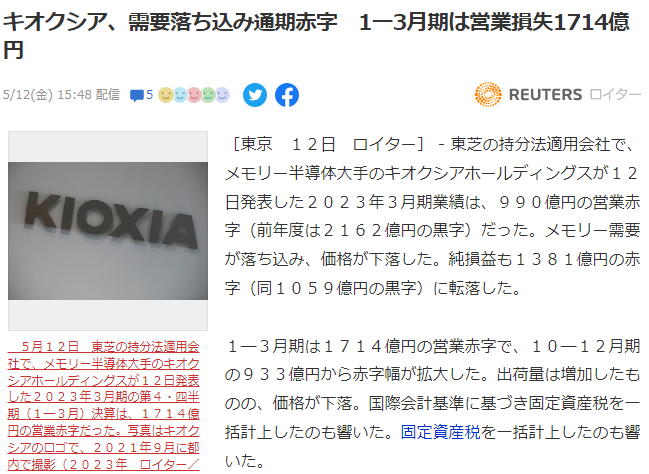The height and width of the screenshot is (474, 649).
Task: Share article via Twitter bird icon
Action: 255,95
